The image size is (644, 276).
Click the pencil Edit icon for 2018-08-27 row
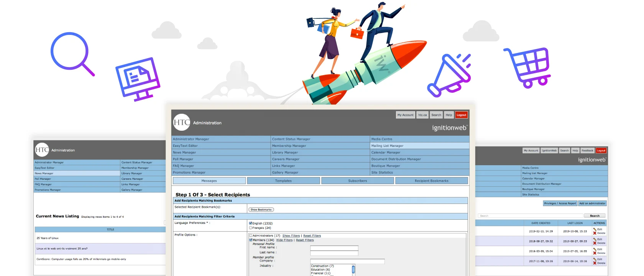[x=595, y=239]
